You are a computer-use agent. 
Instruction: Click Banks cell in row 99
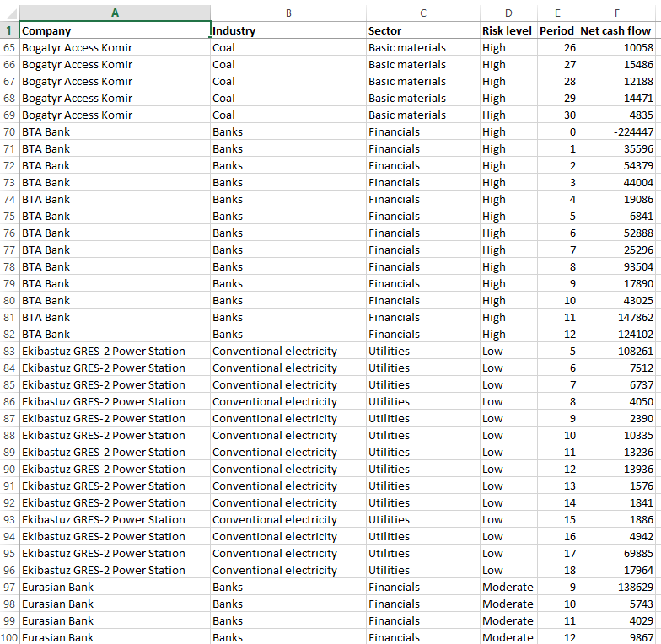(288, 620)
